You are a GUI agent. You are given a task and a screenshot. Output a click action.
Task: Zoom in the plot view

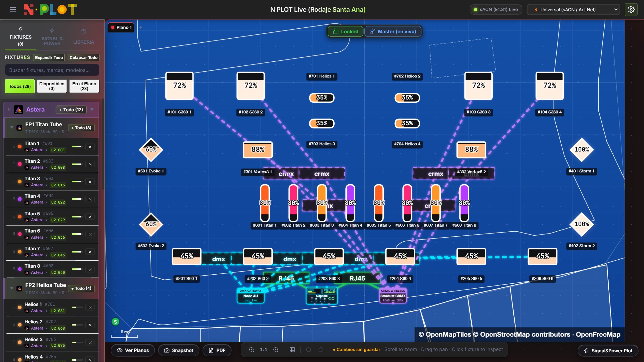coord(276,350)
